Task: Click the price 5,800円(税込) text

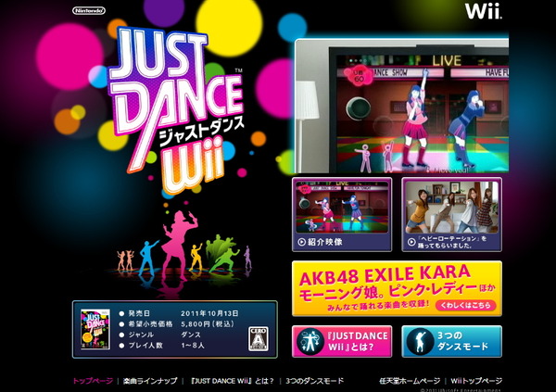Action: [208, 324]
